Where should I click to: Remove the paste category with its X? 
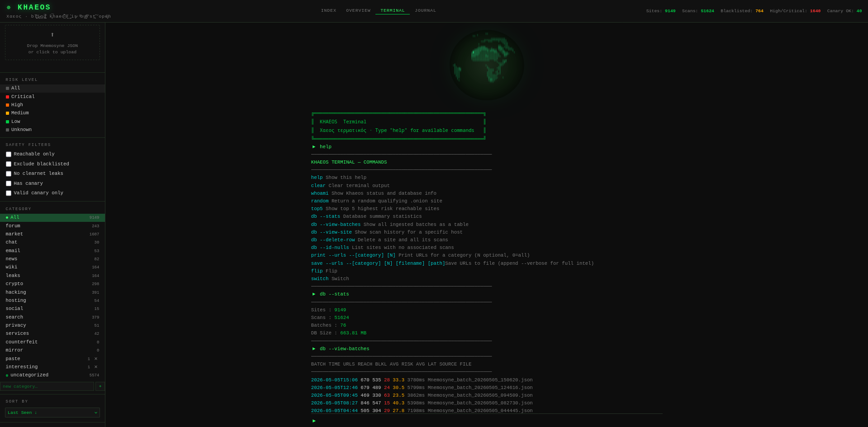(96, 359)
